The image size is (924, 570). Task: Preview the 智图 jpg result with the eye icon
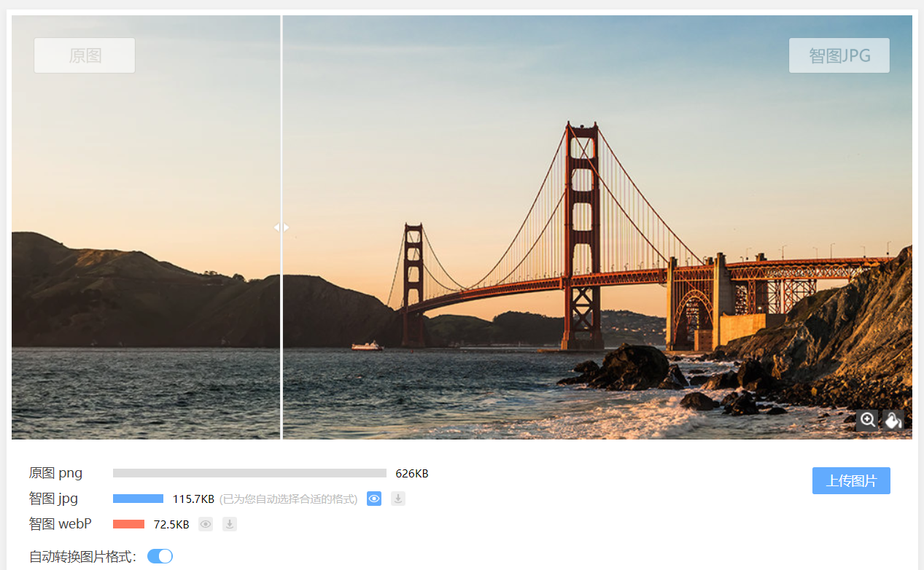coord(374,499)
